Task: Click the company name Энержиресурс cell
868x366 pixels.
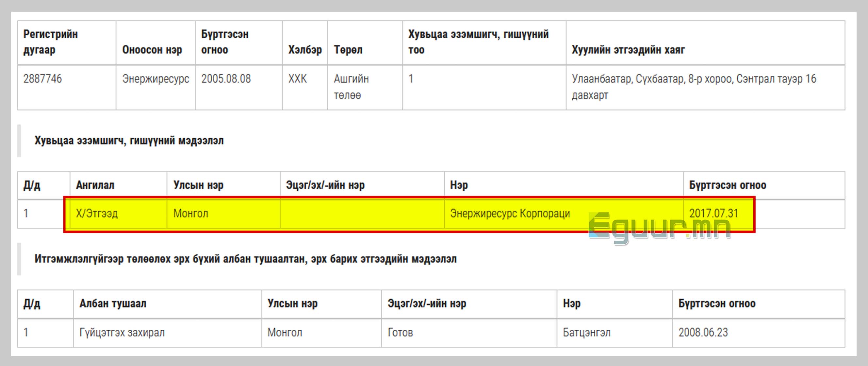Action: 155,87
